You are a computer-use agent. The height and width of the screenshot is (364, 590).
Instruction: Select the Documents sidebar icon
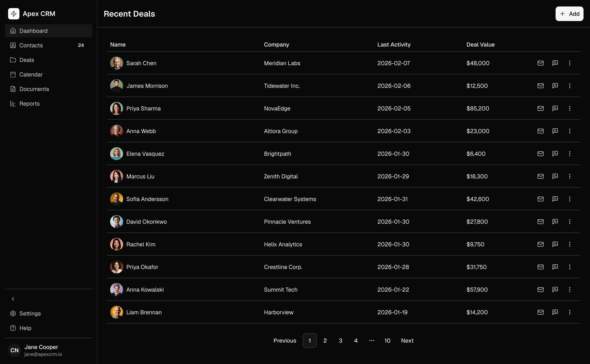[x=13, y=89]
